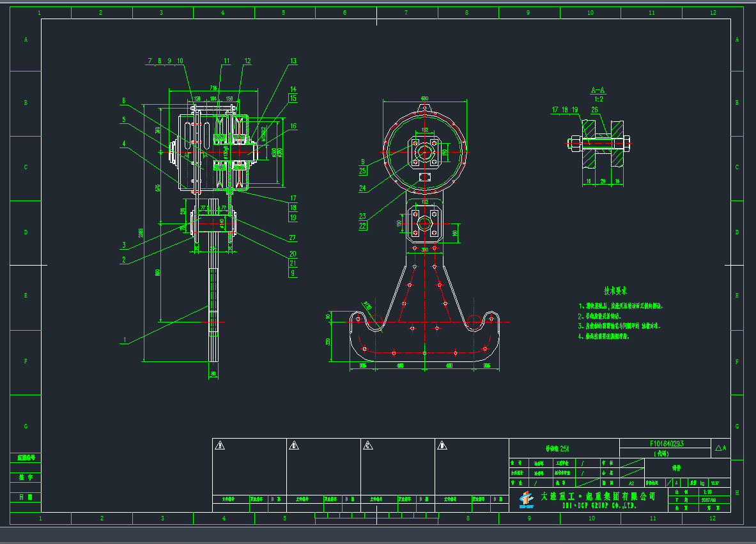Select part balloon number 5
The width and height of the screenshot is (756, 544).
click(x=124, y=119)
